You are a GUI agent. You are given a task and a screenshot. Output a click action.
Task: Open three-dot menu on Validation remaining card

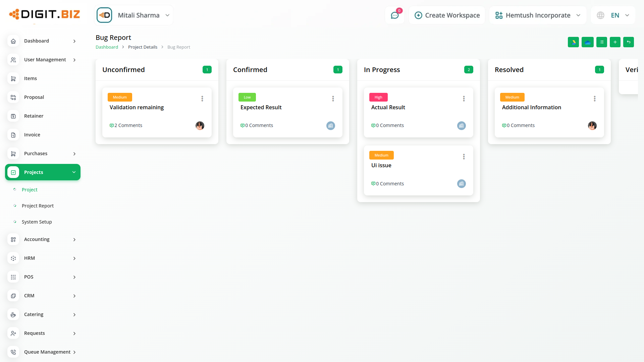click(x=202, y=99)
